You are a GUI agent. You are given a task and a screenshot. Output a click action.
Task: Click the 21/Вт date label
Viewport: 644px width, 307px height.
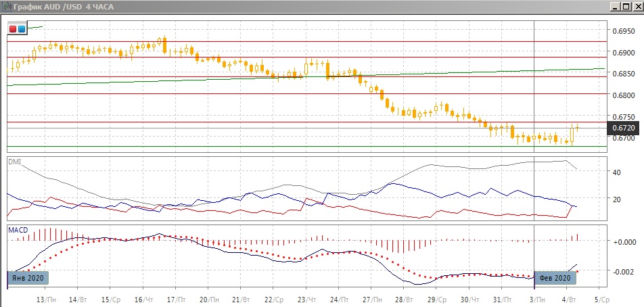pyautogui.click(x=241, y=298)
